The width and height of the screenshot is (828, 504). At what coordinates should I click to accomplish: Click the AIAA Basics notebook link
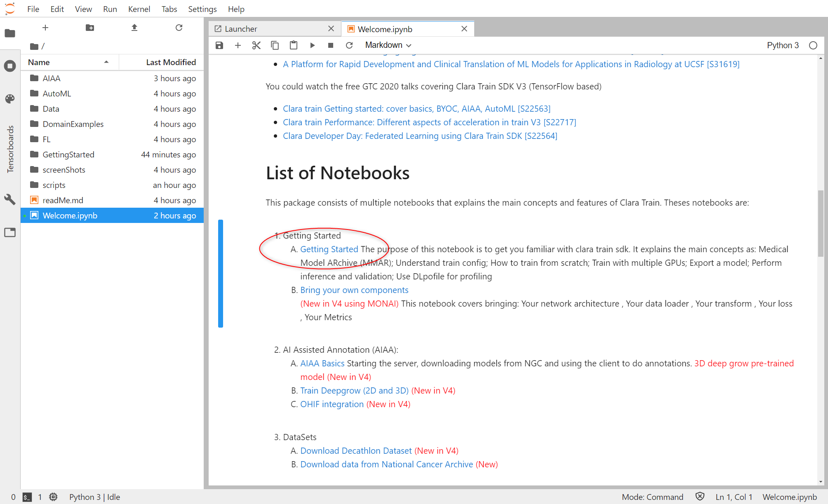(x=322, y=363)
